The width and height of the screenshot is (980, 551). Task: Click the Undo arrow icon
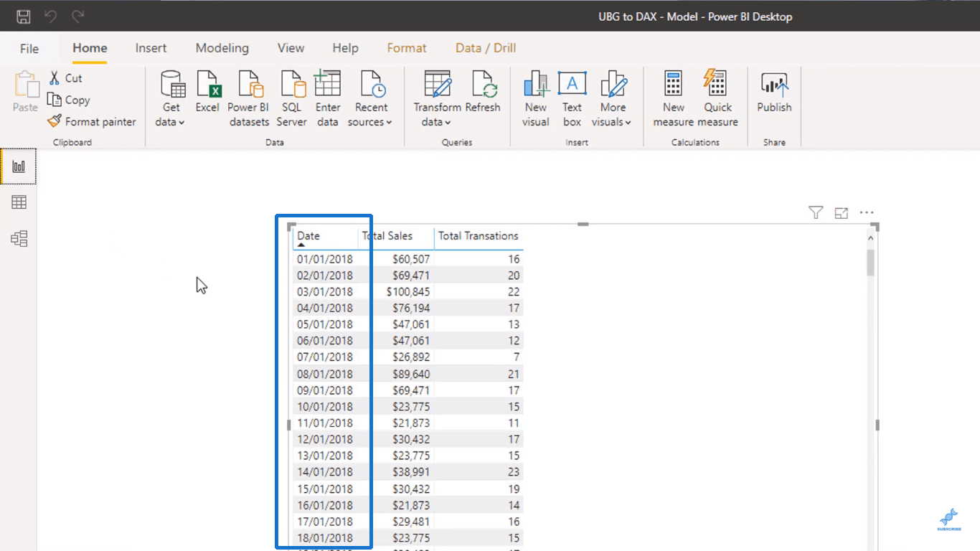pyautogui.click(x=50, y=16)
